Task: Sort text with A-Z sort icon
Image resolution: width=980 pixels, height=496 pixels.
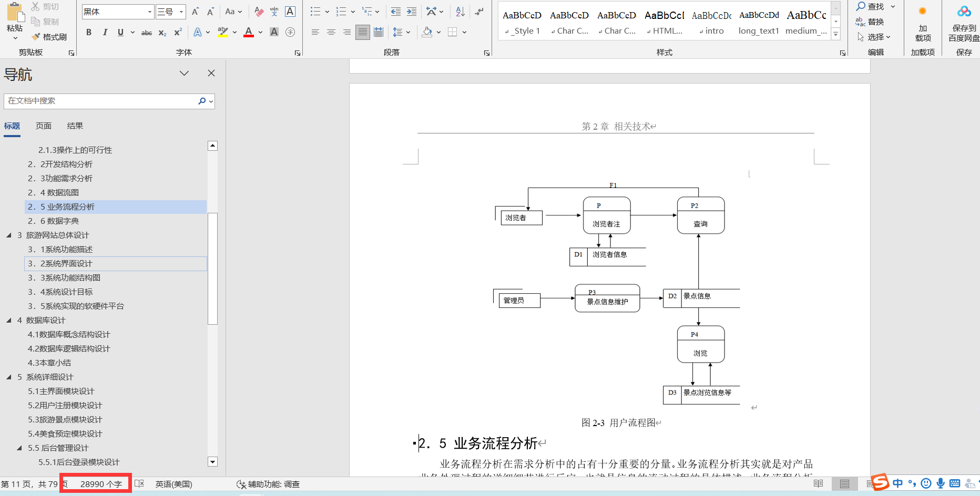Action: [x=460, y=12]
